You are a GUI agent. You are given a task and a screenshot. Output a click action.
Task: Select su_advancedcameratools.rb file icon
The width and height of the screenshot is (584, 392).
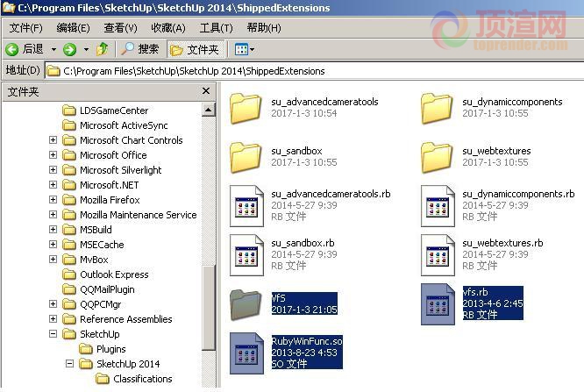[246, 206]
